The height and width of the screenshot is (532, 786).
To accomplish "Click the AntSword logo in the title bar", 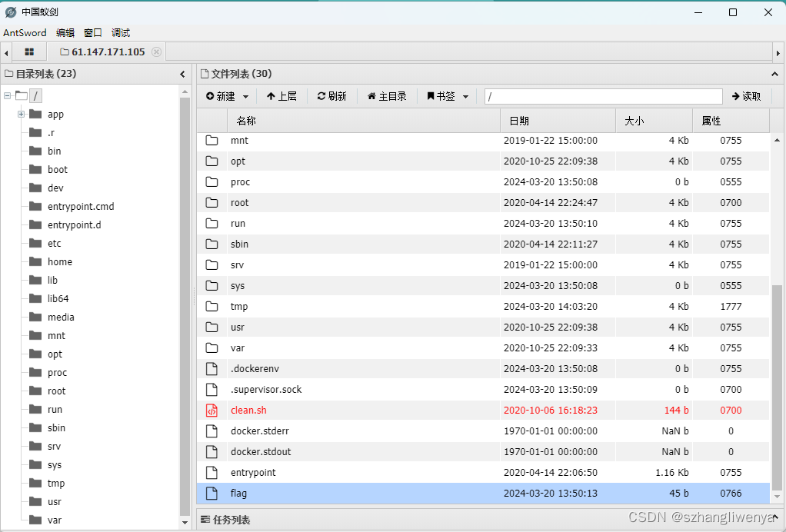I will [10, 12].
